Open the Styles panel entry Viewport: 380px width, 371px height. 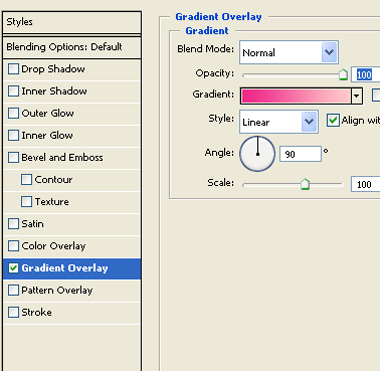pos(72,22)
